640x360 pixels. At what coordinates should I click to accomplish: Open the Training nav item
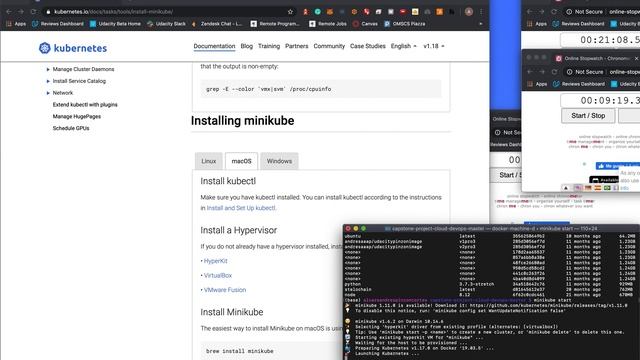pyautogui.click(x=269, y=46)
